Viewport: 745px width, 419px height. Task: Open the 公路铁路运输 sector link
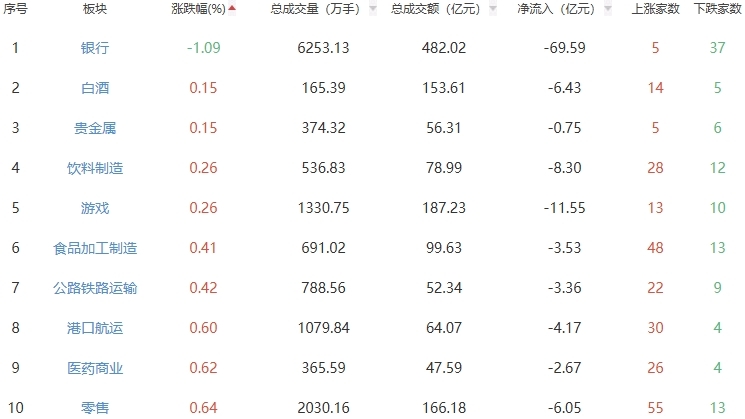tap(95, 288)
